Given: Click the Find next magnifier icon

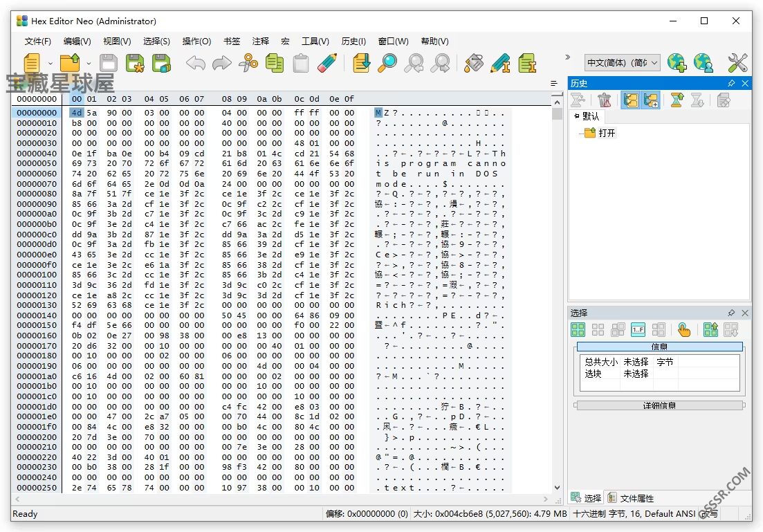Looking at the screenshot, I should click(441, 63).
